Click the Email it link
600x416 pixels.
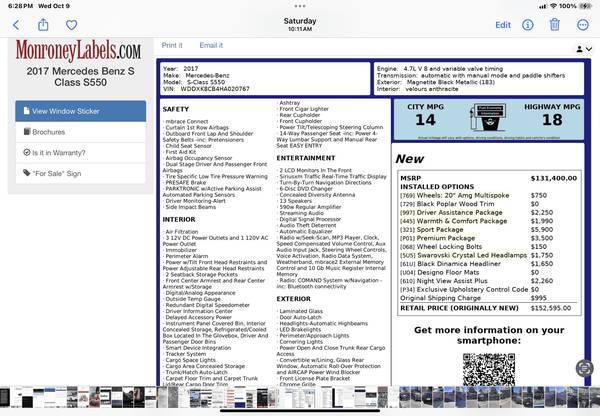click(x=211, y=45)
